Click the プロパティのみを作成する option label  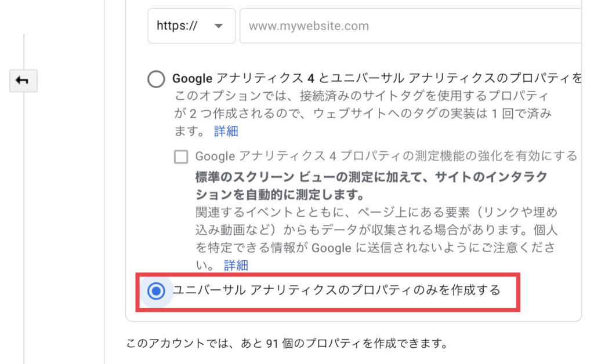pyautogui.click(x=336, y=290)
